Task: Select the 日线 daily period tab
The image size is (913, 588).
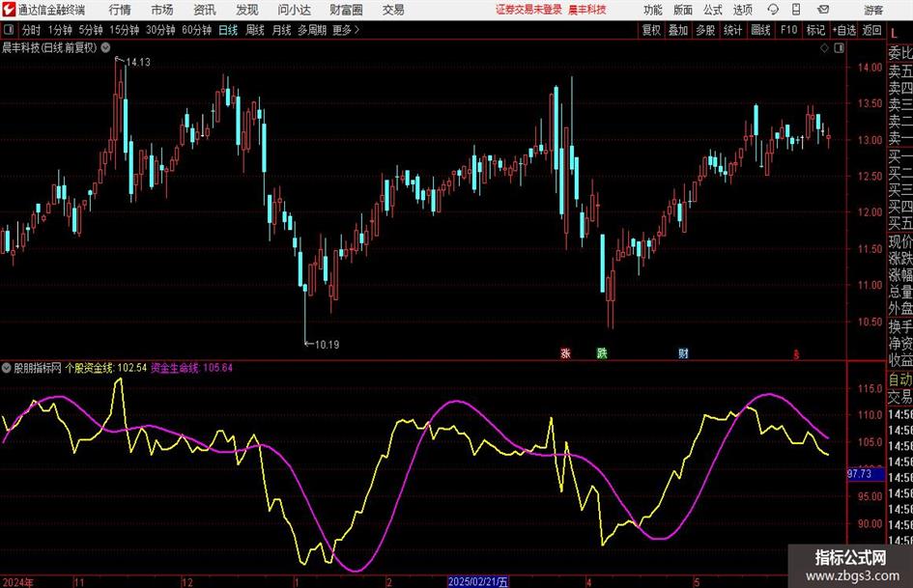Action: pos(228,30)
